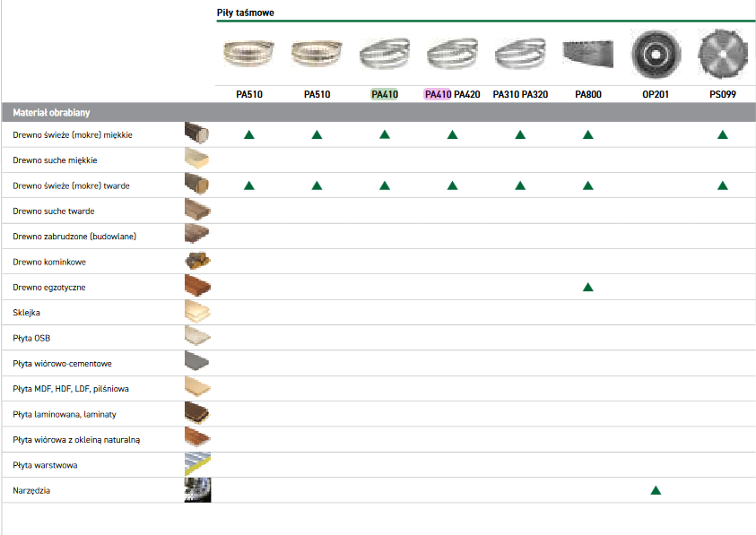The width and height of the screenshot is (756, 535).
Task: Select the Płyta laminowana, laminaty thumbnail
Action: (x=197, y=414)
